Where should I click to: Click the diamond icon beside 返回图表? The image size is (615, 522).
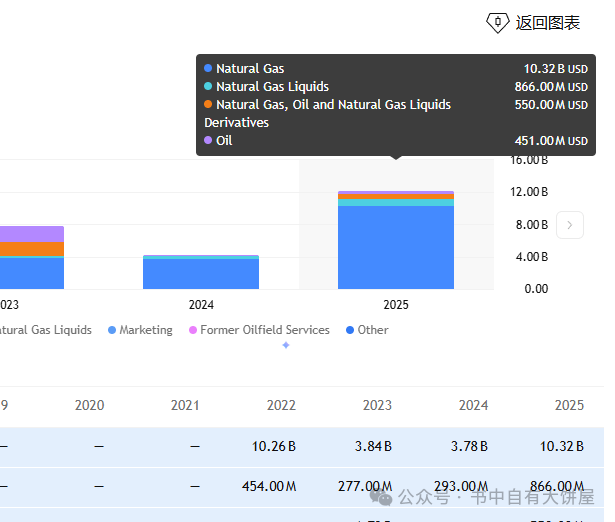click(x=497, y=22)
